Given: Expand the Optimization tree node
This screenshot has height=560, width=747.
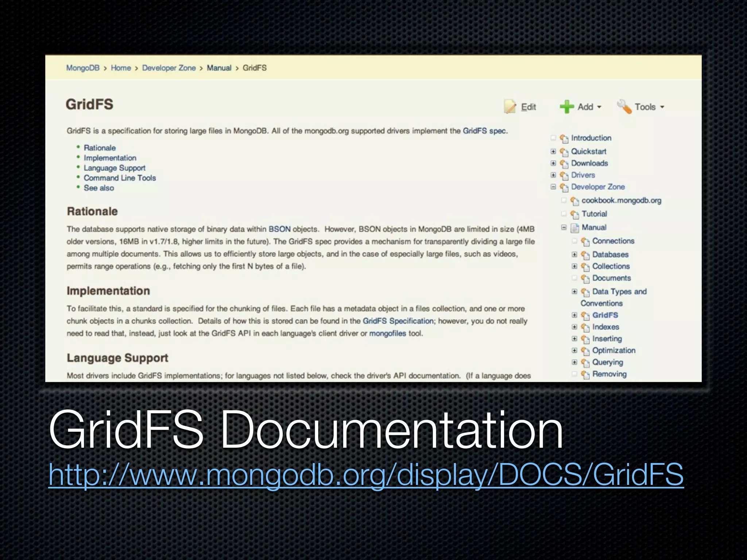Looking at the screenshot, I should (574, 350).
